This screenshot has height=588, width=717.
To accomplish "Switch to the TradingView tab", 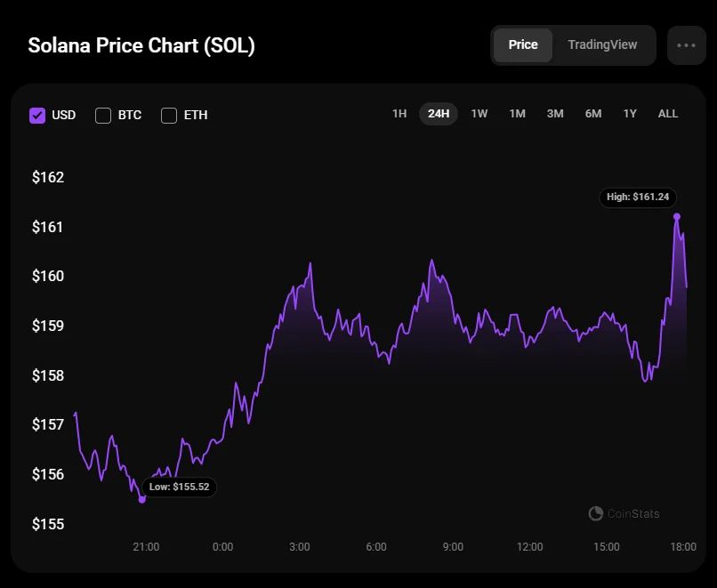I will click(x=602, y=44).
